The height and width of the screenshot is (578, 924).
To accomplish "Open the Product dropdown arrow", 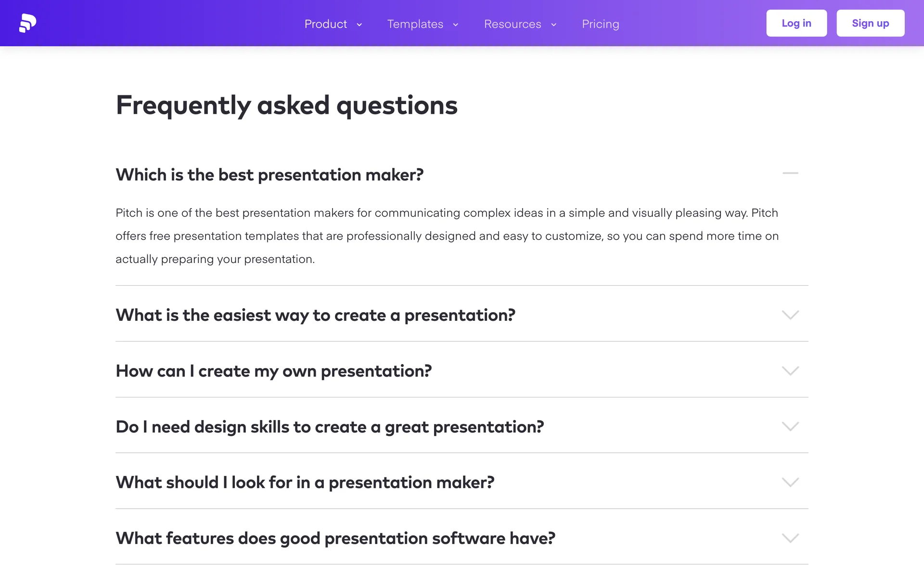I will click(x=359, y=25).
